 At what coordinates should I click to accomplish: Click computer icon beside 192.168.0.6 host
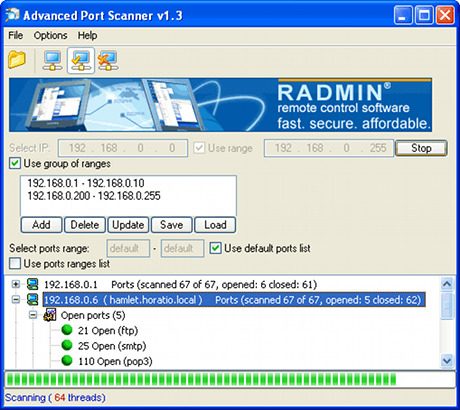[x=32, y=299]
